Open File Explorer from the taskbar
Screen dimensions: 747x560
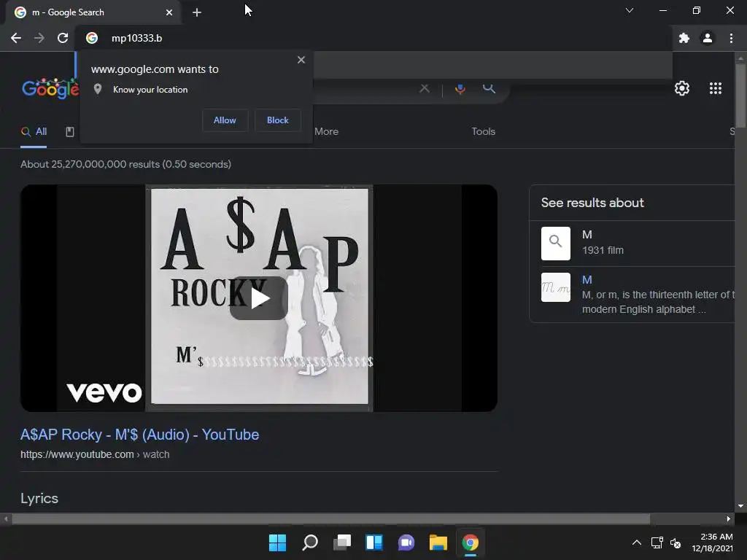438,542
